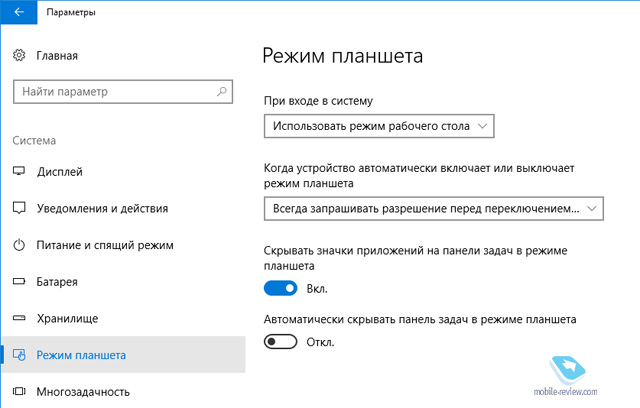Open the При входе в систему dropdown
Image resolution: width=640 pixels, height=408 pixels.
coord(379,126)
